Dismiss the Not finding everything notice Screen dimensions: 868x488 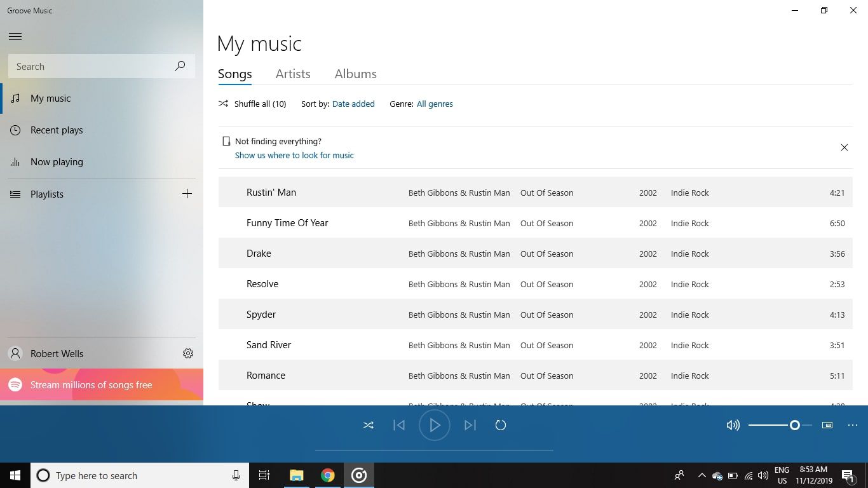coord(844,147)
